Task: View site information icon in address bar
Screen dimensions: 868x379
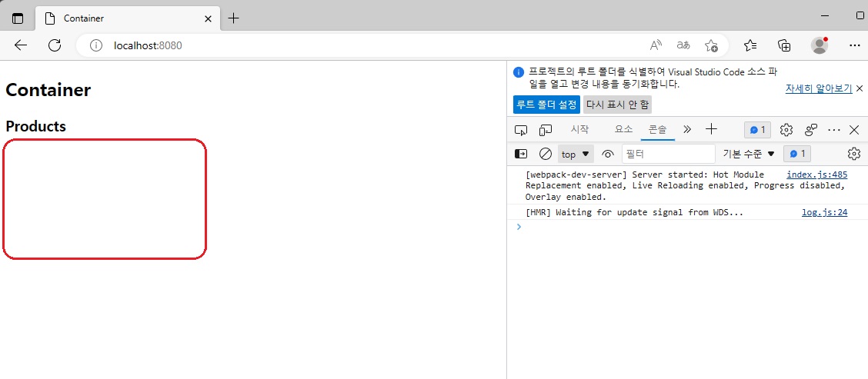Action: tap(96, 45)
